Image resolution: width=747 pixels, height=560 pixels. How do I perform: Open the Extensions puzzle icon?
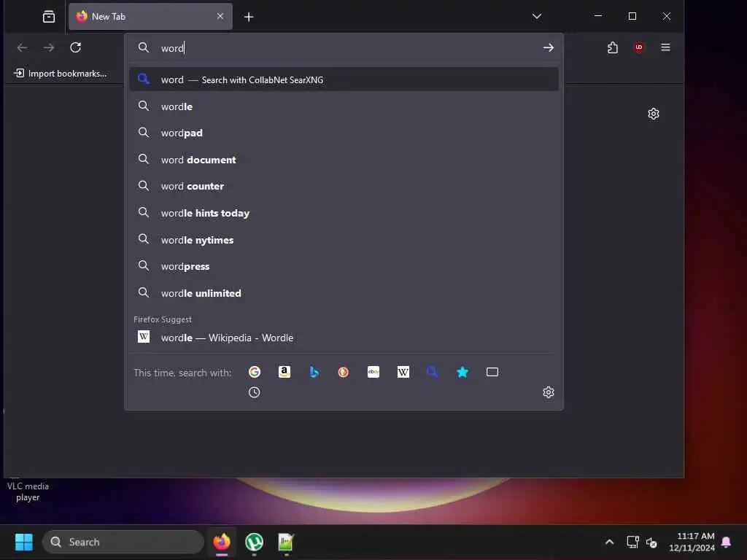613,47
